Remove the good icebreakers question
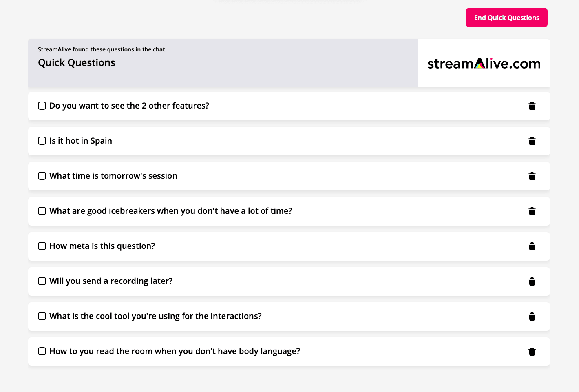The height and width of the screenshot is (392, 579). coord(532,211)
